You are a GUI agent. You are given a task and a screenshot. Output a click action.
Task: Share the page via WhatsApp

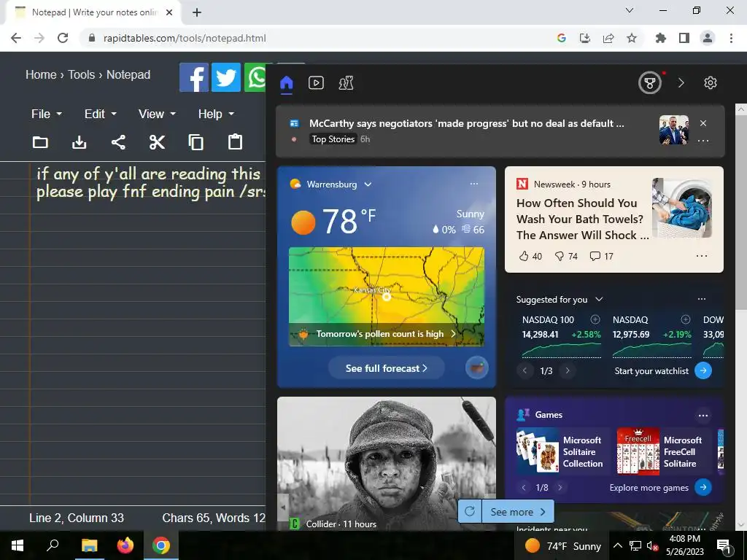coord(255,77)
